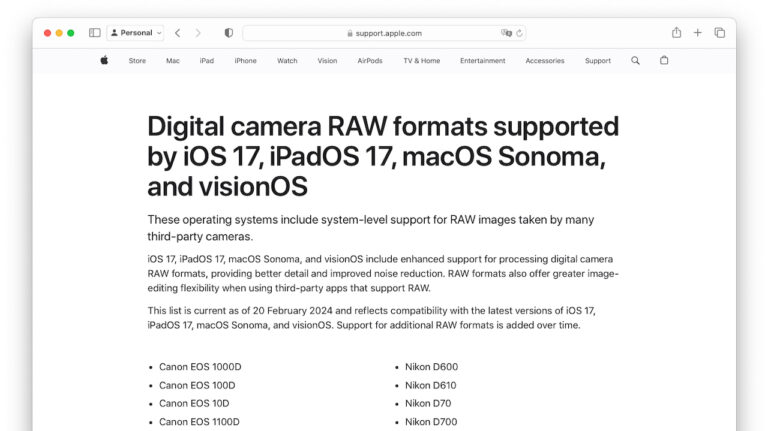
Task: Click the support.apple.com address bar
Action: [384, 33]
